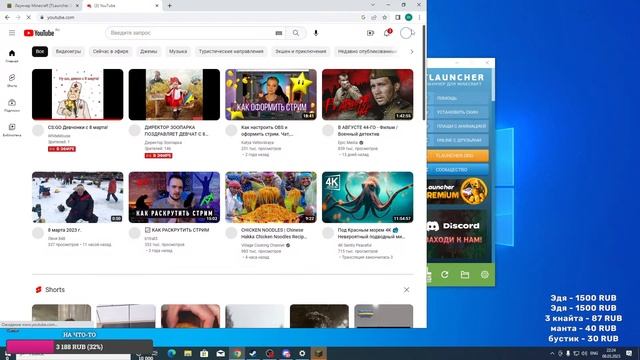Start voice search with microphone icon
This screenshot has height=360, width=640.
[316, 33]
